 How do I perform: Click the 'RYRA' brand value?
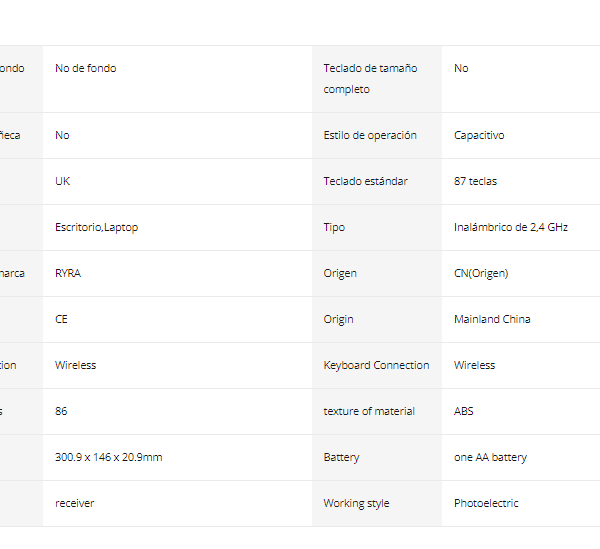tap(68, 273)
